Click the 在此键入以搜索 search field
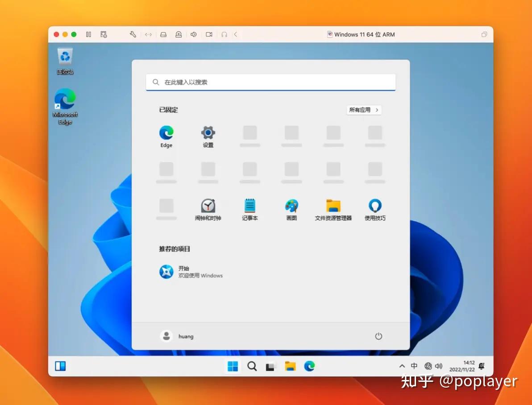 click(271, 82)
